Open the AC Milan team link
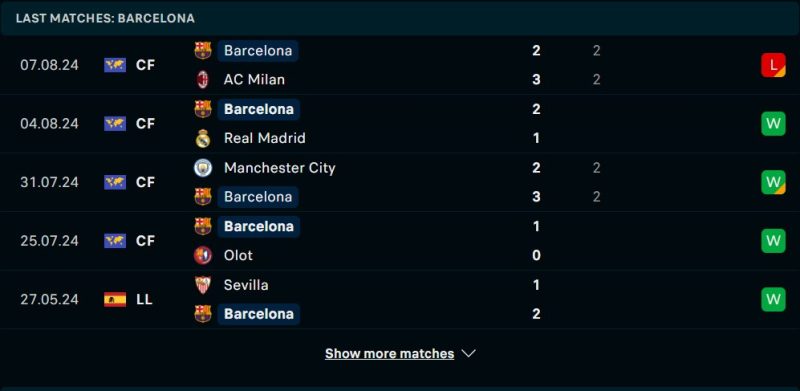The width and height of the screenshot is (800, 391). (x=254, y=80)
